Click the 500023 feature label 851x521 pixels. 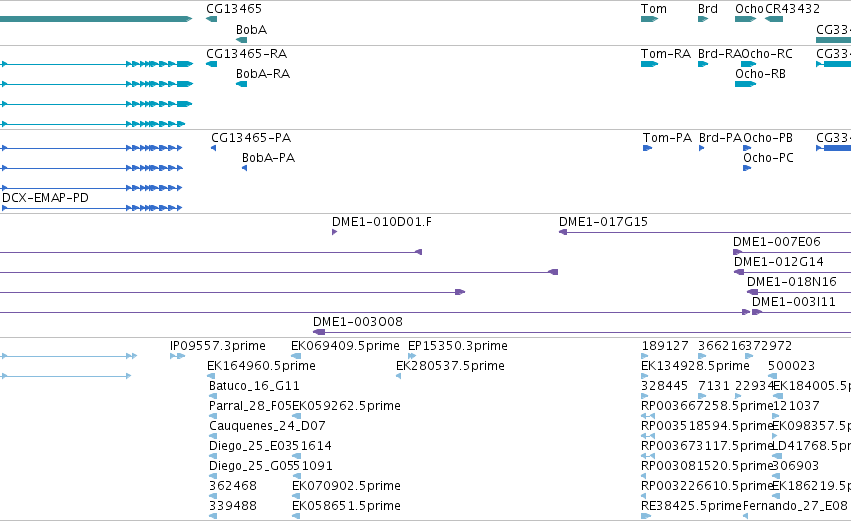pos(791,366)
